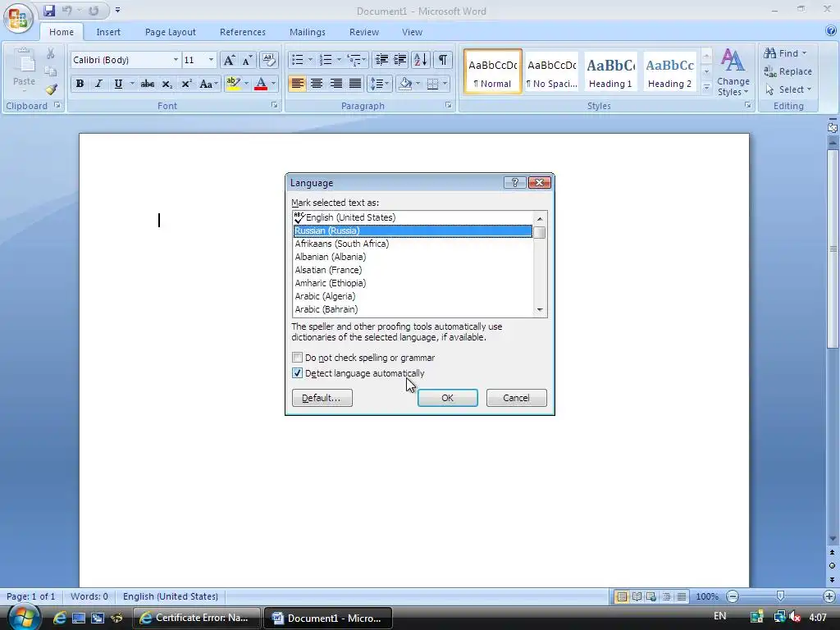Click the Undo icon
This screenshot has width=840, height=630.
pyautogui.click(x=67, y=11)
